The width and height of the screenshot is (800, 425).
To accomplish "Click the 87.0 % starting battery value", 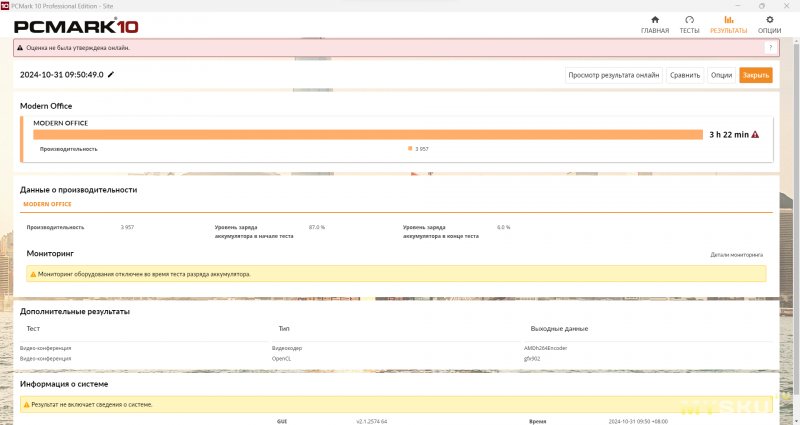I will [317, 227].
